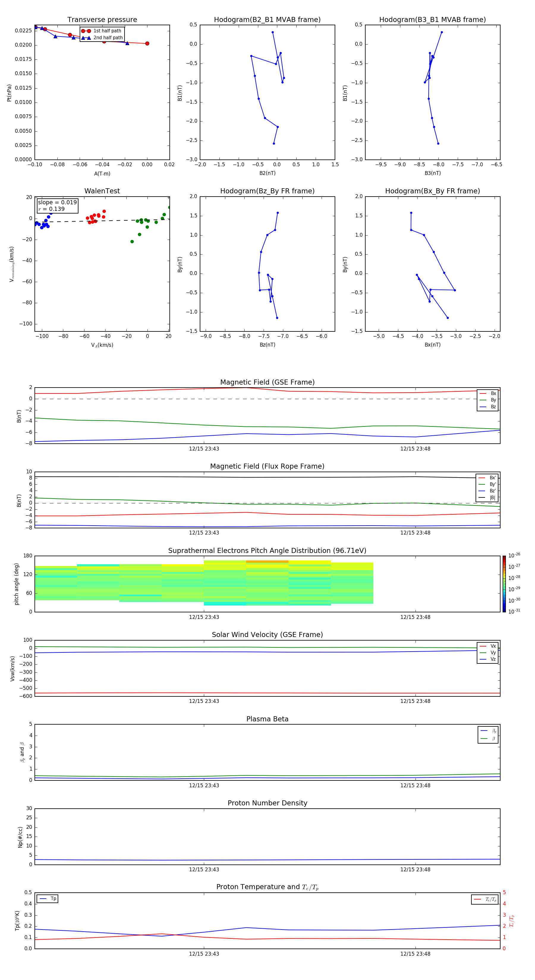This screenshot has width=535, height=980.
Task: Click the "Np(#/cc)" y-axis label
Action: 20,837
